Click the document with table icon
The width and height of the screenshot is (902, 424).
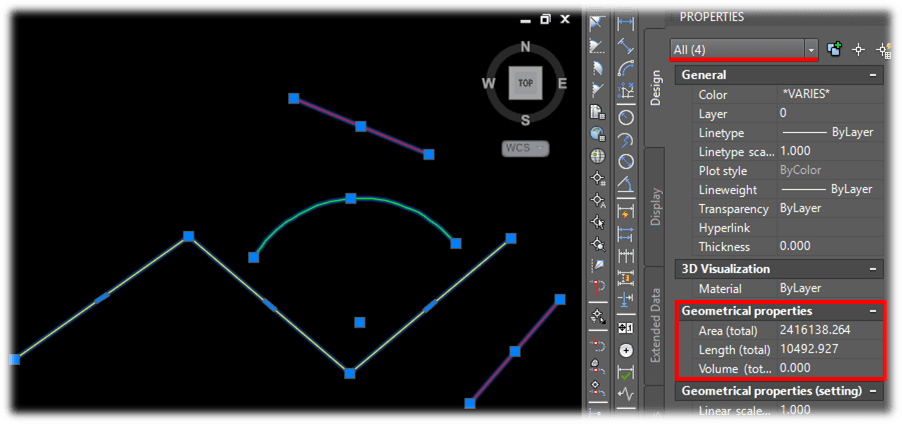click(x=598, y=112)
